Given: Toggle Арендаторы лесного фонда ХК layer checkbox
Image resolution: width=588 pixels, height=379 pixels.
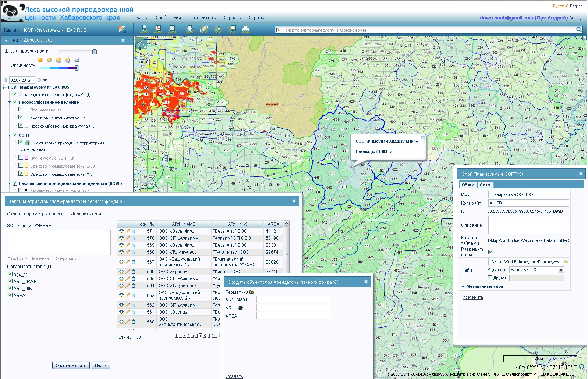Looking at the screenshot, I should (15, 94).
